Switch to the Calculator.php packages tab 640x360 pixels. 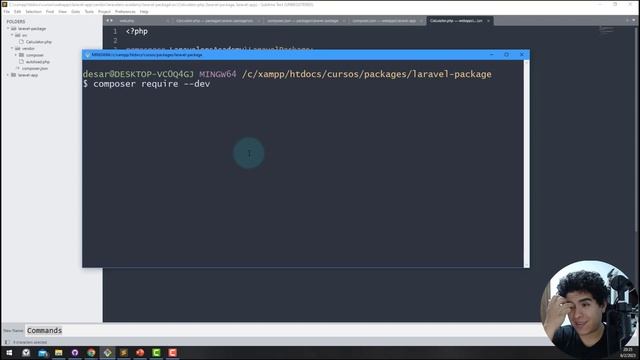click(216, 20)
